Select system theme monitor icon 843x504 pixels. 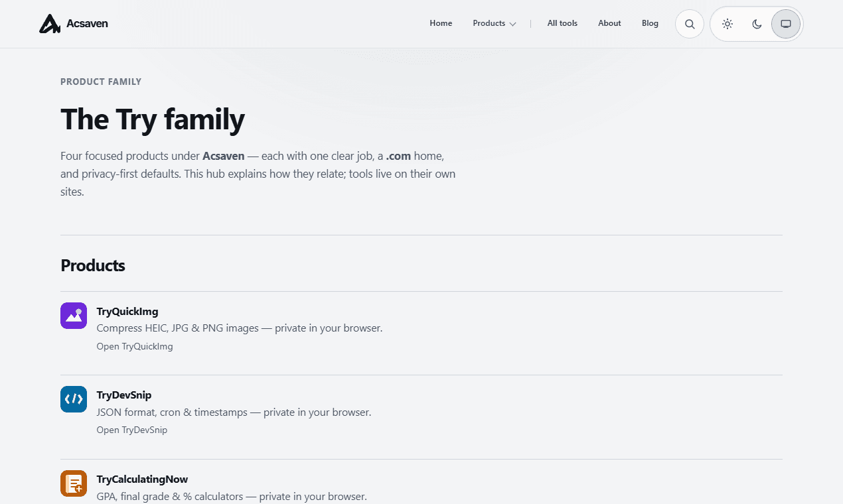pyautogui.click(x=786, y=24)
